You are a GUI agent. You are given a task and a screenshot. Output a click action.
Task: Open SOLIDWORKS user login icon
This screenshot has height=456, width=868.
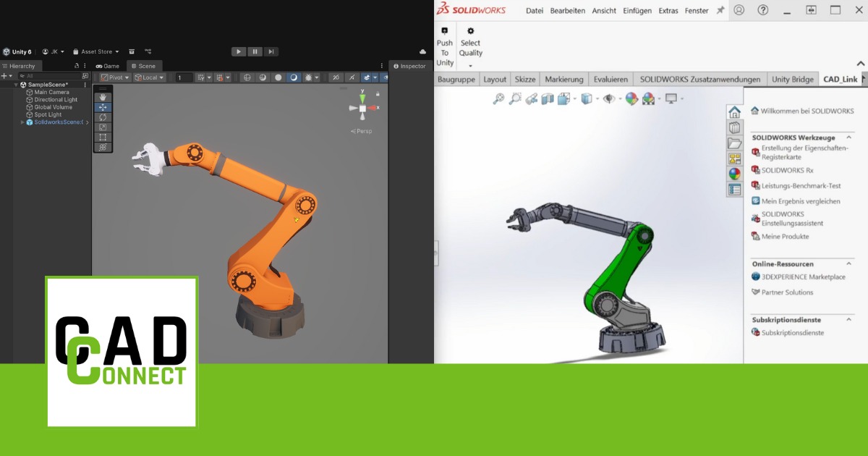(739, 10)
